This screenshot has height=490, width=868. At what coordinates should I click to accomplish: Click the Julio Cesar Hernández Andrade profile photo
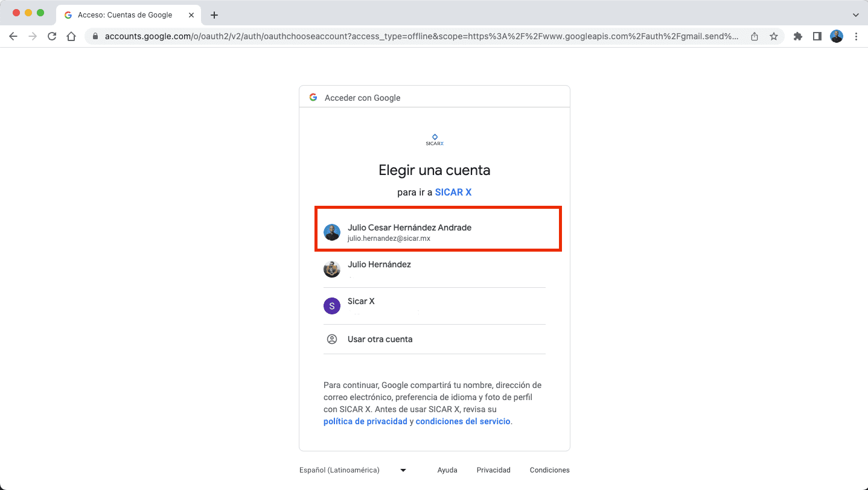(332, 232)
